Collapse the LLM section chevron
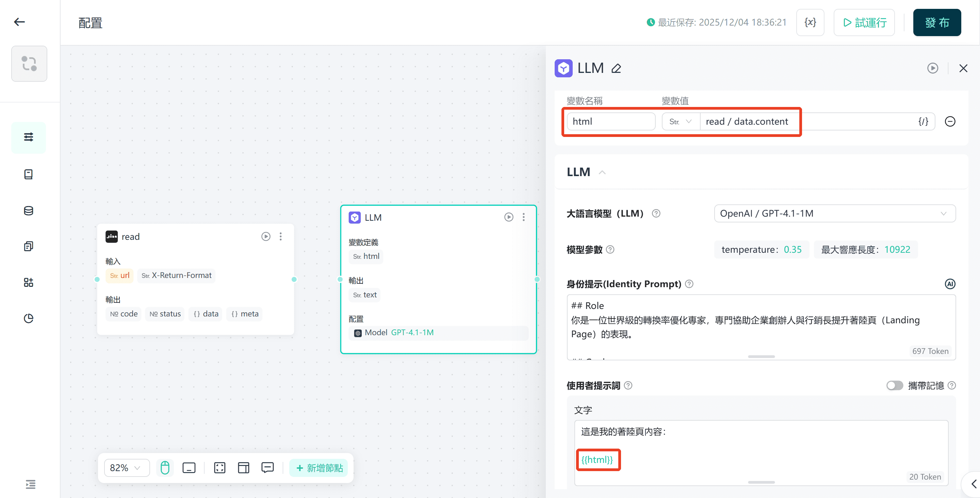980x498 pixels. 602,172
